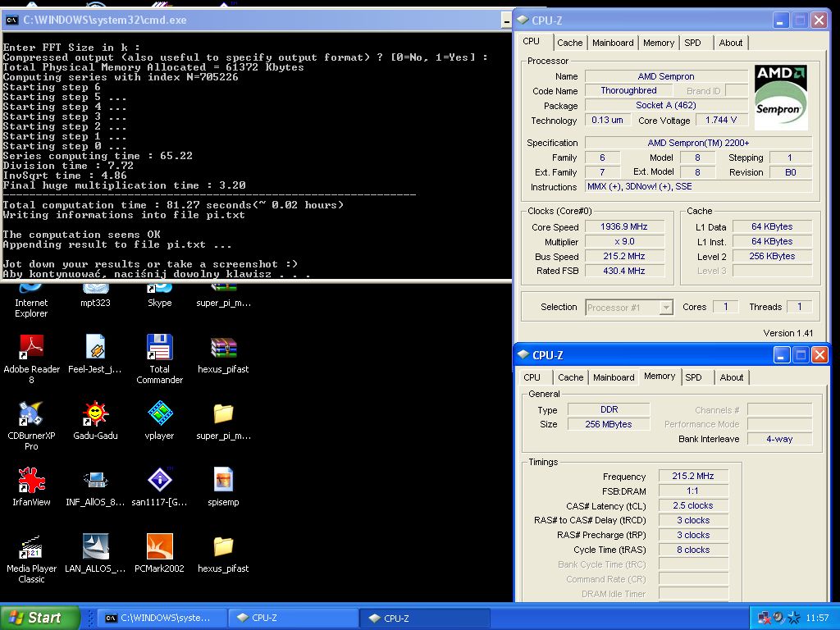Click the Core Voltage 1.744 V value
840x630 pixels.
pos(721,120)
